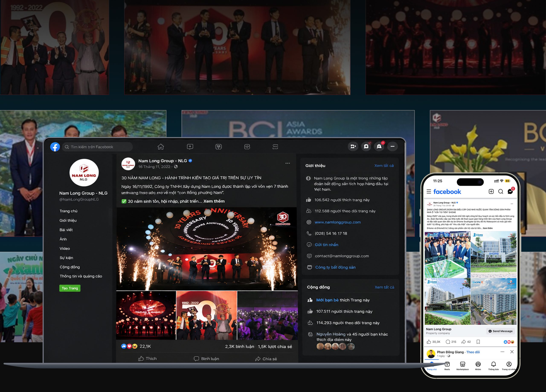Tap the plus create icon on the phone

[x=491, y=192]
